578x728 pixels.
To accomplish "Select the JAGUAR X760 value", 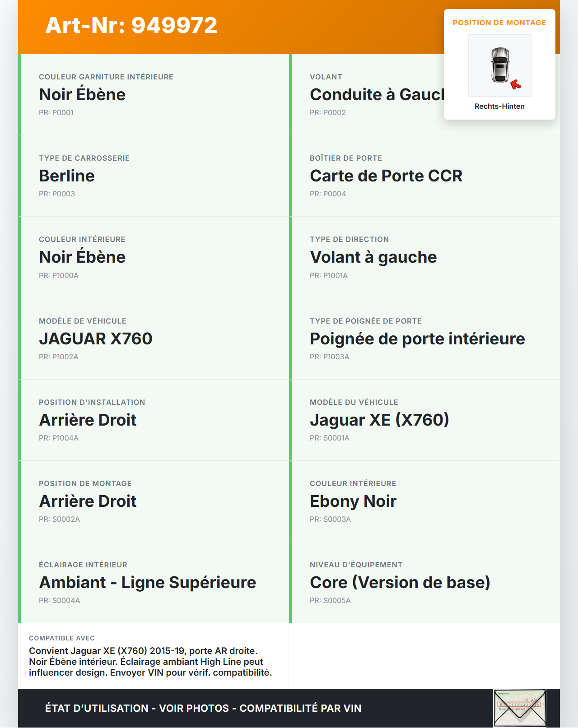I will coord(96,338).
